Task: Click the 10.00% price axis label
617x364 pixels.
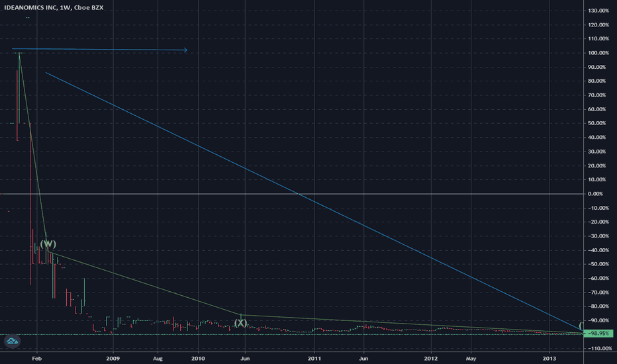Action: point(597,179)
